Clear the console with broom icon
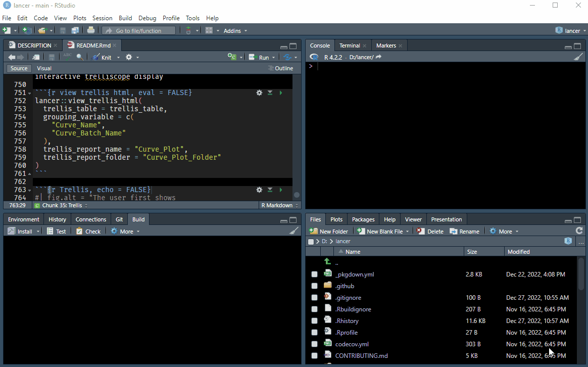Image resolution: width=588 pixels, height=367 pixels. (578, 57)
